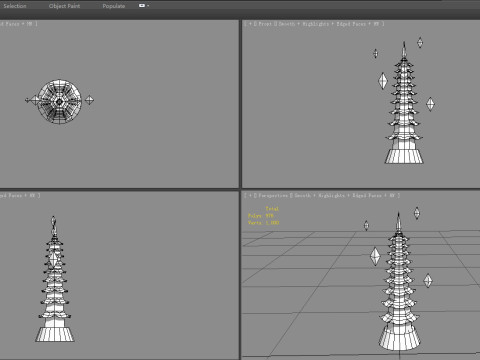This screenshot has height=360, width=480.
Task: Open Perspective viewport Smooth + Highlights shading menu
Action: [x=320, y=195]
